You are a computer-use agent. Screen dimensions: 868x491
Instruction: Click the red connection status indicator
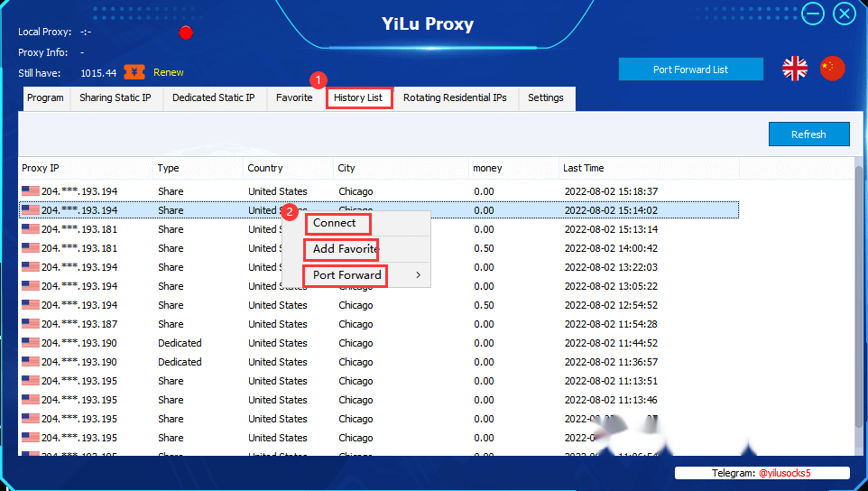point(186,32)
